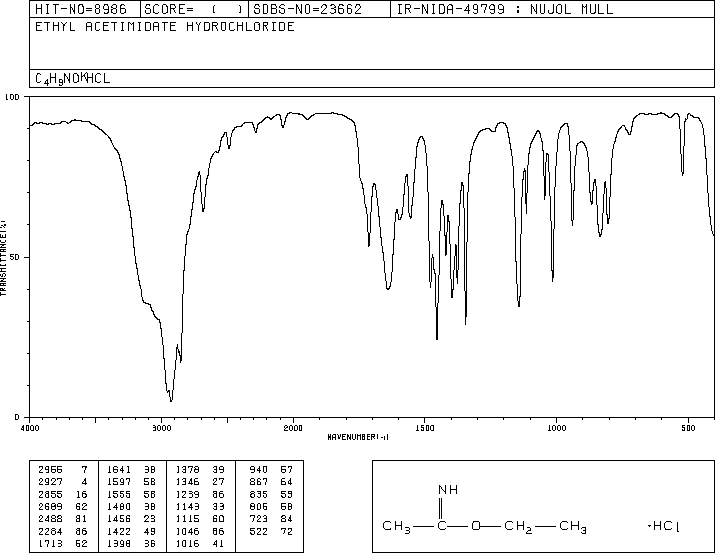Viewport: 715px width, 553px height.
Task: Select the SDBS-NO=23662 header cell
Action: tap(318, 10)
